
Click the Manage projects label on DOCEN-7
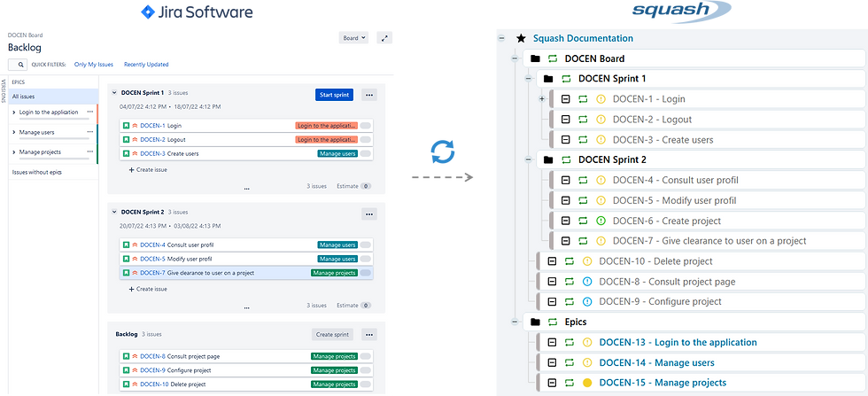pyautogui.click(x=335, y=273)
